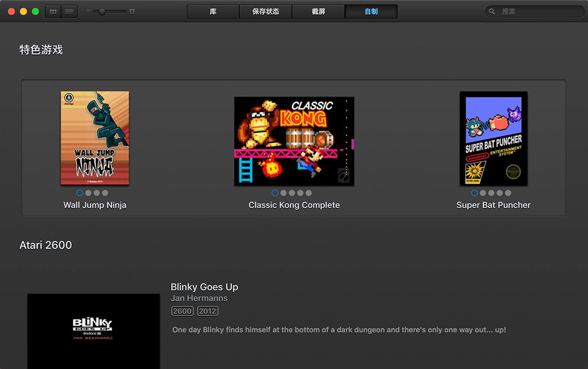Screen dimensions: 588x369
Task: Click the Classic Kong Complete title
Action: (x=294, y=205)
